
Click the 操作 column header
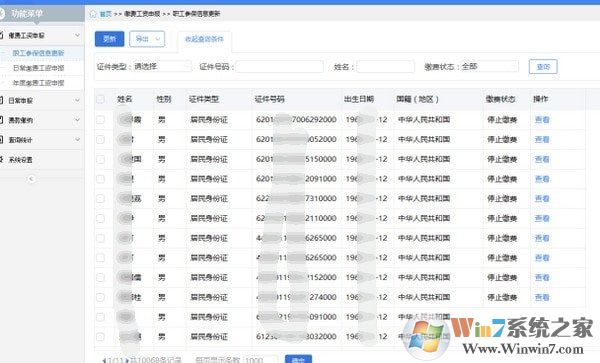pos(540,99)
